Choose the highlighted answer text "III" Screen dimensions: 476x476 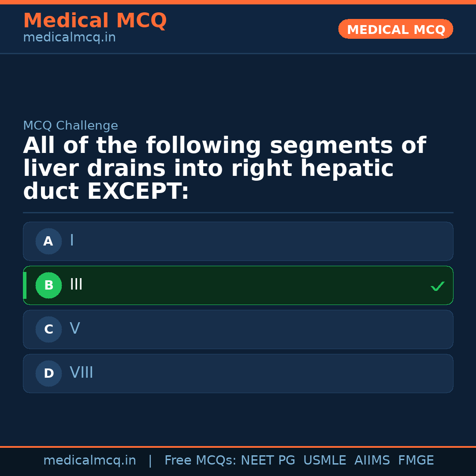[x=76, y=285]
